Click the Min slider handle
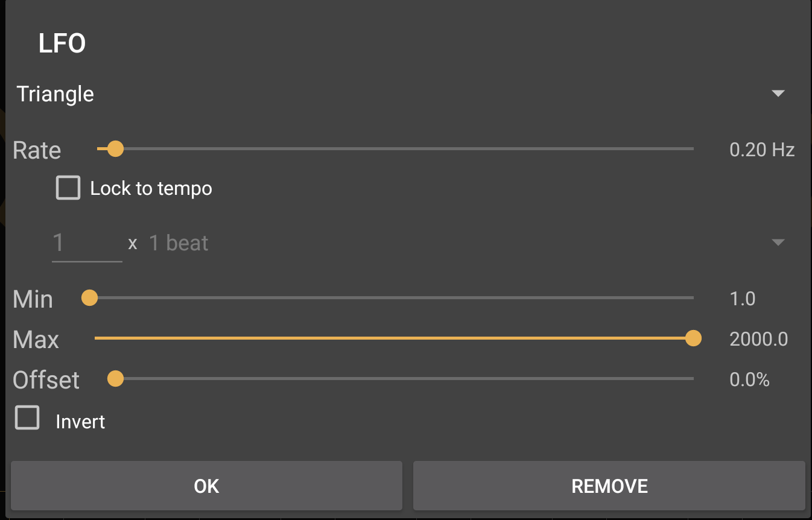The height and width of the screenshot is (520, 812). point(89,298)
